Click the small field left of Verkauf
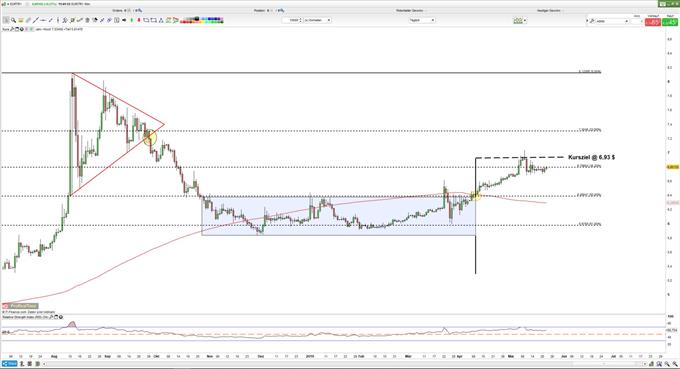This screenshot has height=369, width=680. tap(636, 21)
